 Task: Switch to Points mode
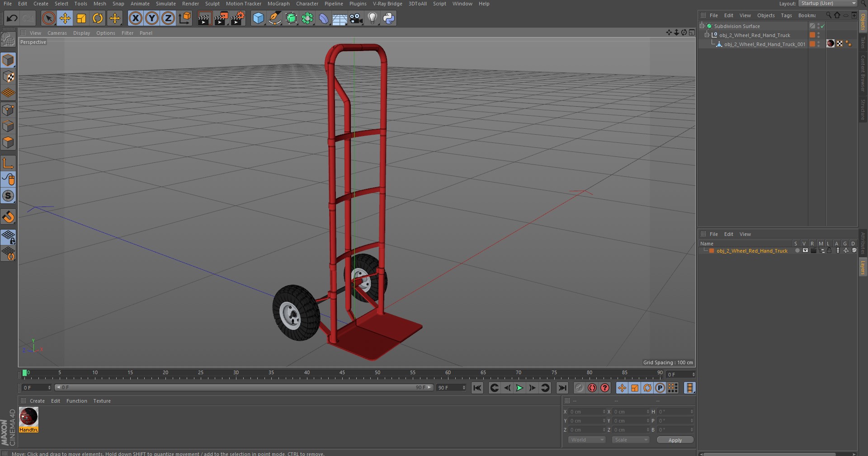[8, 110]
